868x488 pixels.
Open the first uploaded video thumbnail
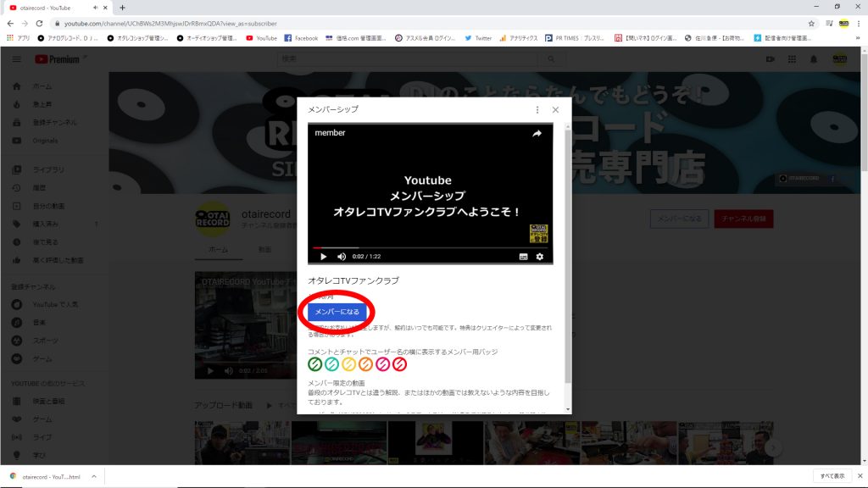point(242,442)
